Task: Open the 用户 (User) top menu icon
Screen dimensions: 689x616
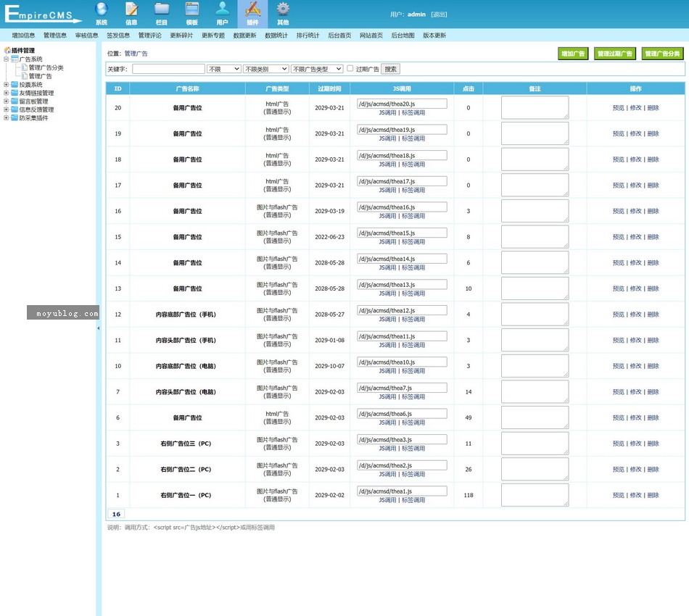Action: pos(223,14)
